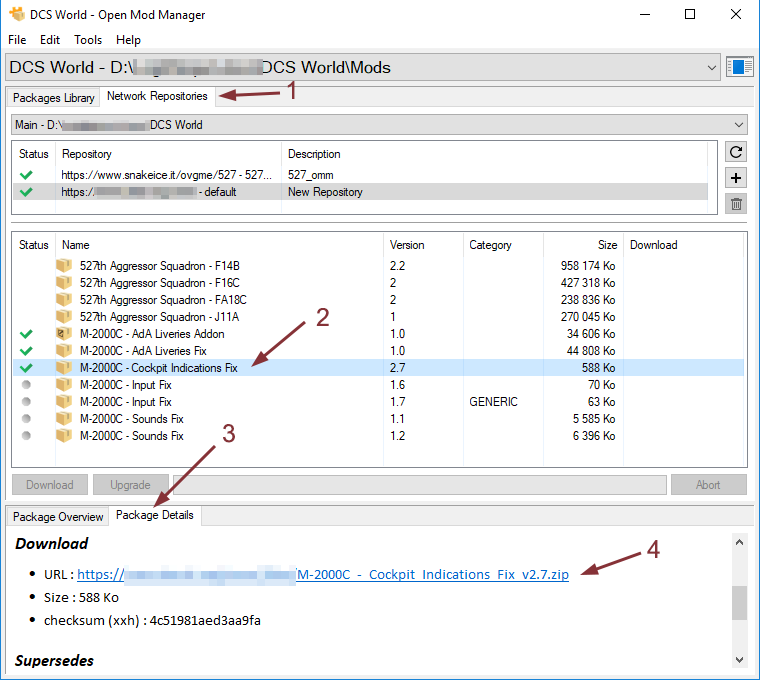
Task: Click grey status dot of Input Fix 1.7
Action: click(x=26, y=401)
